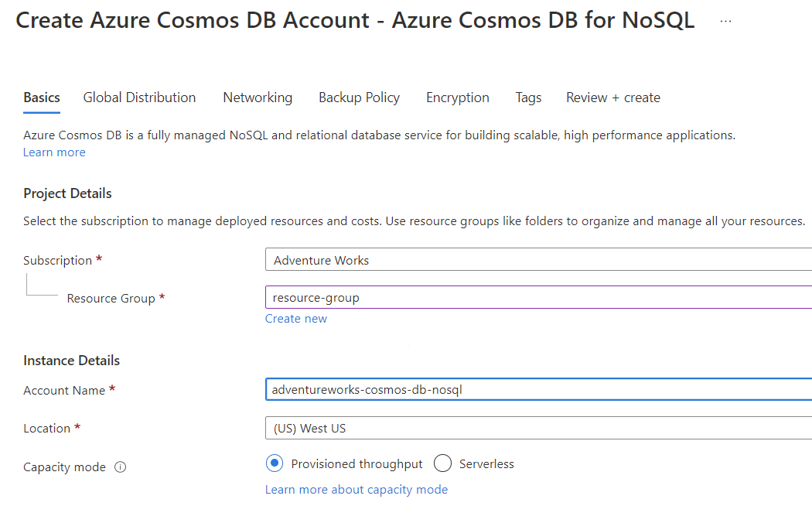812x506 pixels.
Task: Open the Networking tab
Action: (258, 98)
